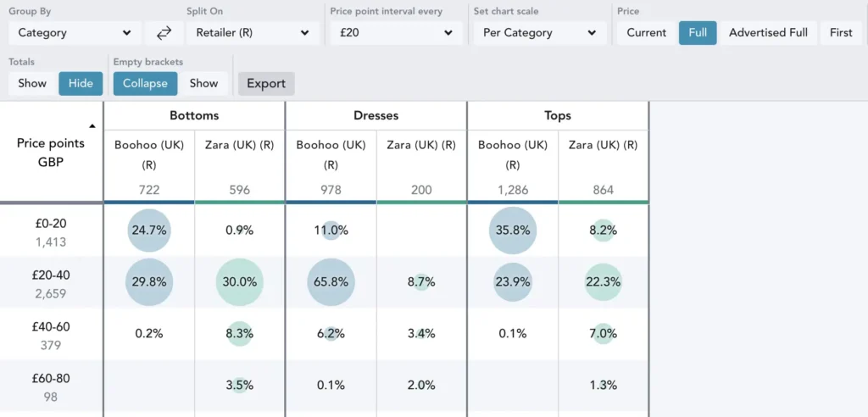
Task: Hide totals using the Hide button
Action: [x=81, y=83]
